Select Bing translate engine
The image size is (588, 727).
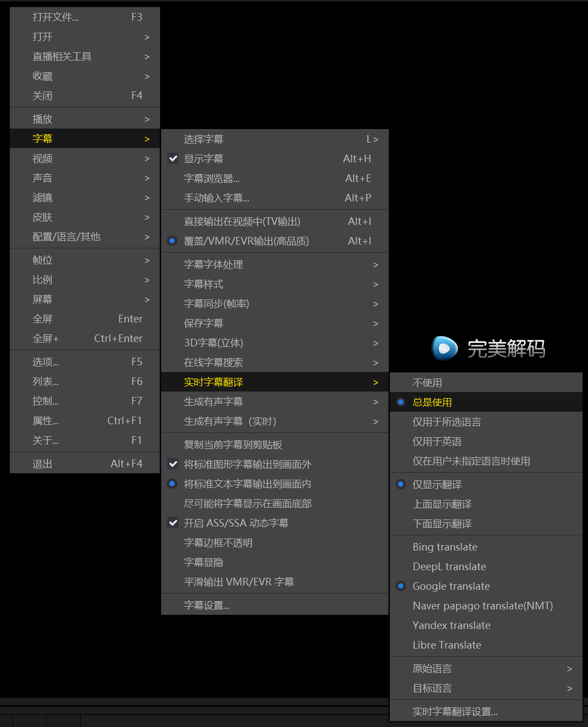[445, 547]
